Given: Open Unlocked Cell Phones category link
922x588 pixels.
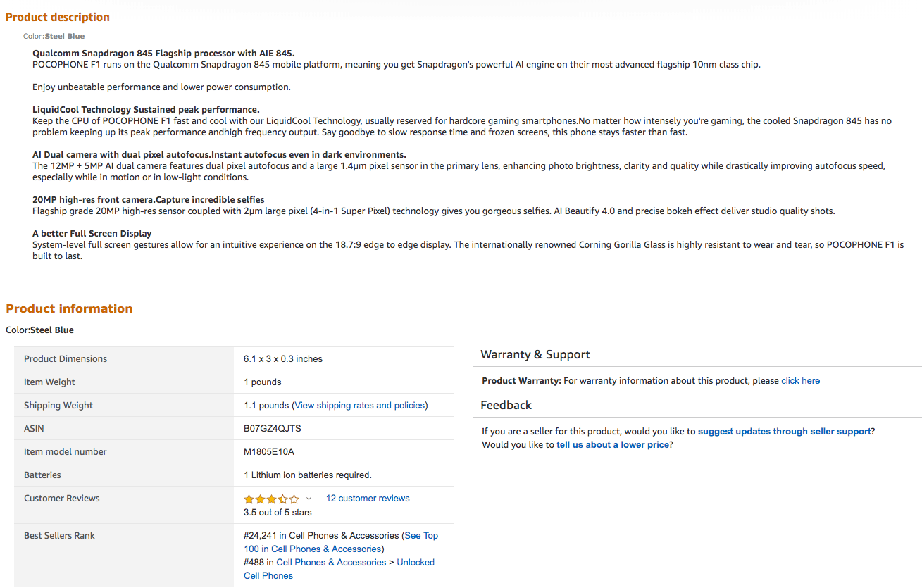Looking at the screenshot, I should tap(339, 569).
